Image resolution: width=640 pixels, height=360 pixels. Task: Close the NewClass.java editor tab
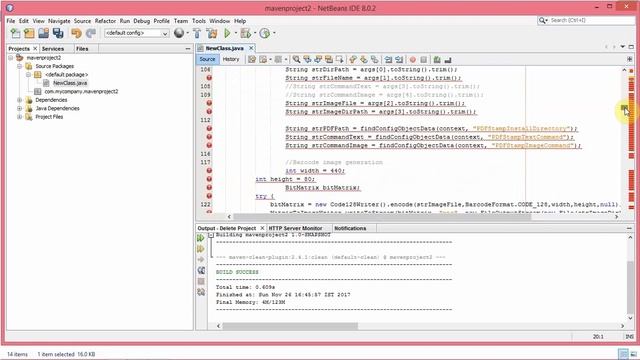[x=251, y=48]
